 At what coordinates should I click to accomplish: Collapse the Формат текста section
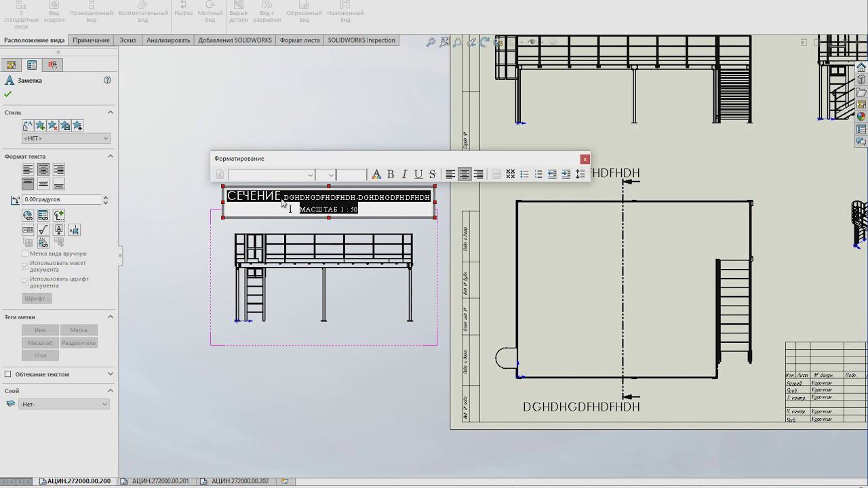pos(111,157)
